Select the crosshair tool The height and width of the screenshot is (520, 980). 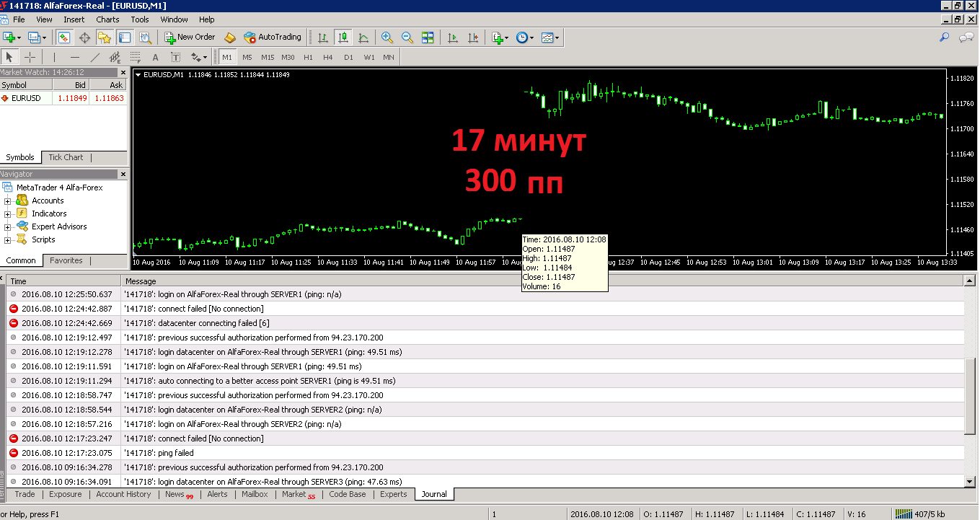coord(30,57)
